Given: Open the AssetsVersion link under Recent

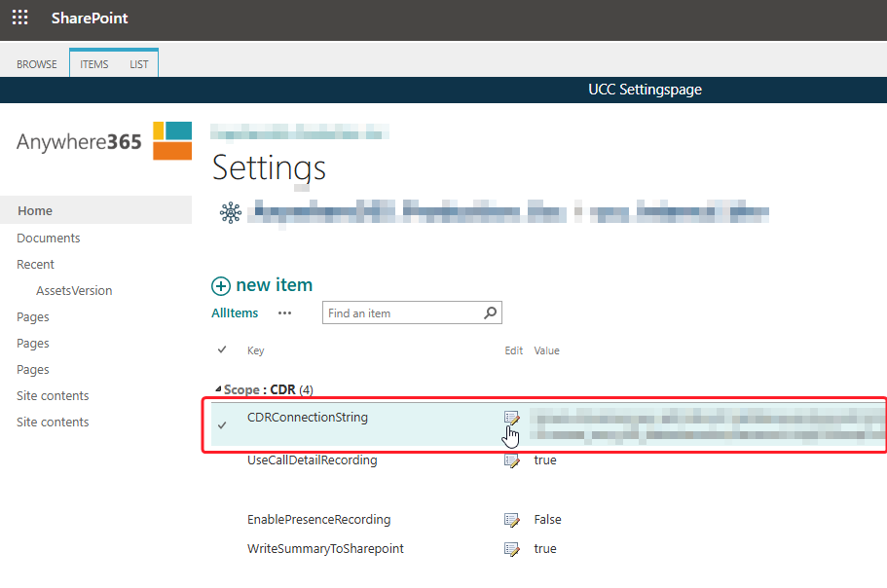Looking at the screenshot, I should [x=74, y=291].
